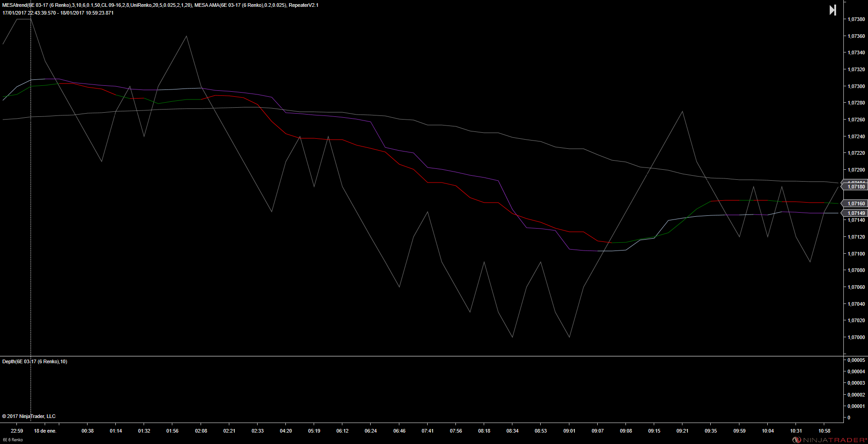Viewport: 868px width, 444px height.
Task: Click the 1,07200 price axis label
Action: (856, 170)
